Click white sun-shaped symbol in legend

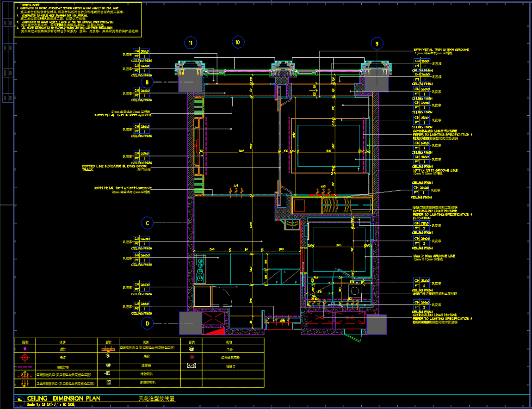click(108, 357)
